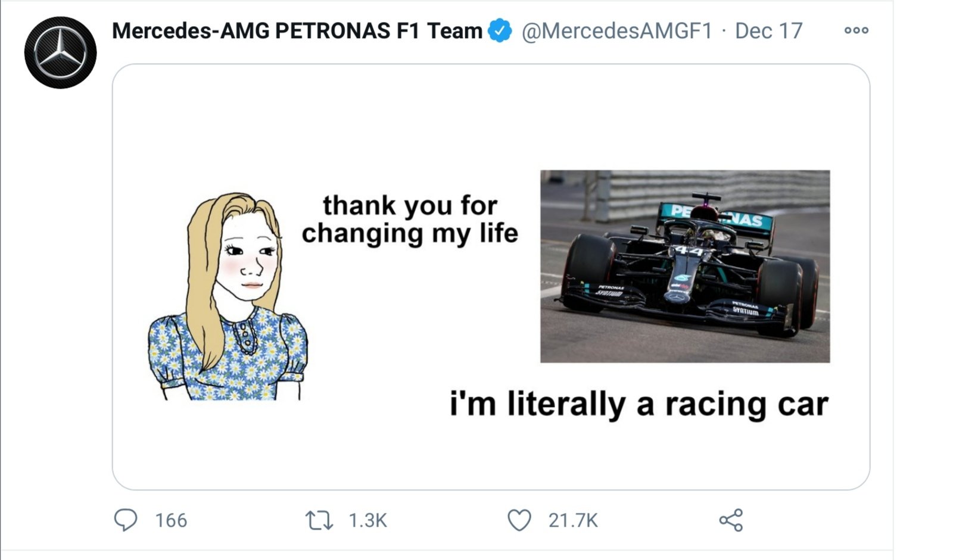Viewport: 953px width, 560px height.
Task: Open the Dec 17 timestamp link
Action: click(768, 31)
